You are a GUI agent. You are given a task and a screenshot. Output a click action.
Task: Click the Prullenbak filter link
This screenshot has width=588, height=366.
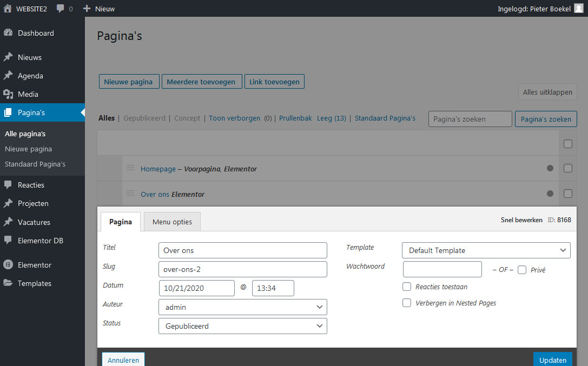pyautogui.click(x=295, y=118)
